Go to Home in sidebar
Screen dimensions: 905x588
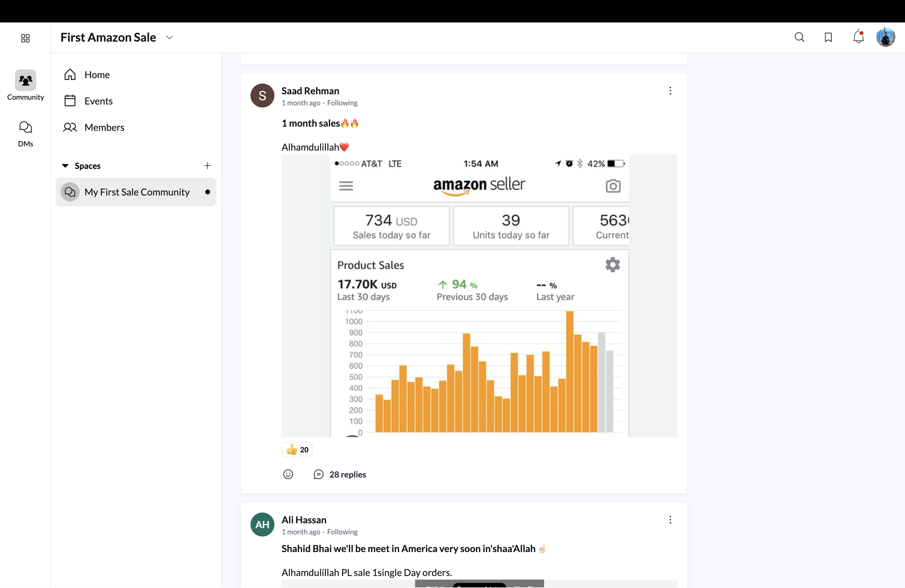point(97,75)
